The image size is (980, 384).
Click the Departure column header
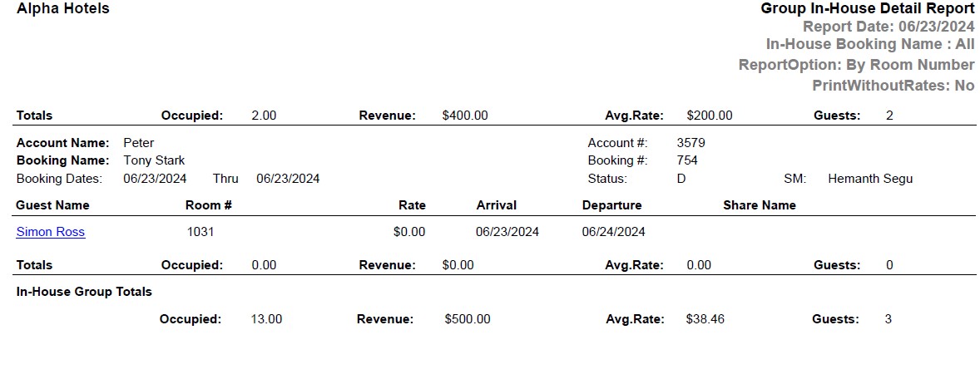[x=611, y=205]
